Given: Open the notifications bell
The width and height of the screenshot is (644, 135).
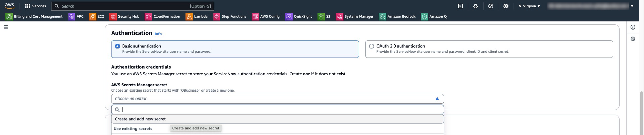Looking at the screenshot, I should click(476, 6).
